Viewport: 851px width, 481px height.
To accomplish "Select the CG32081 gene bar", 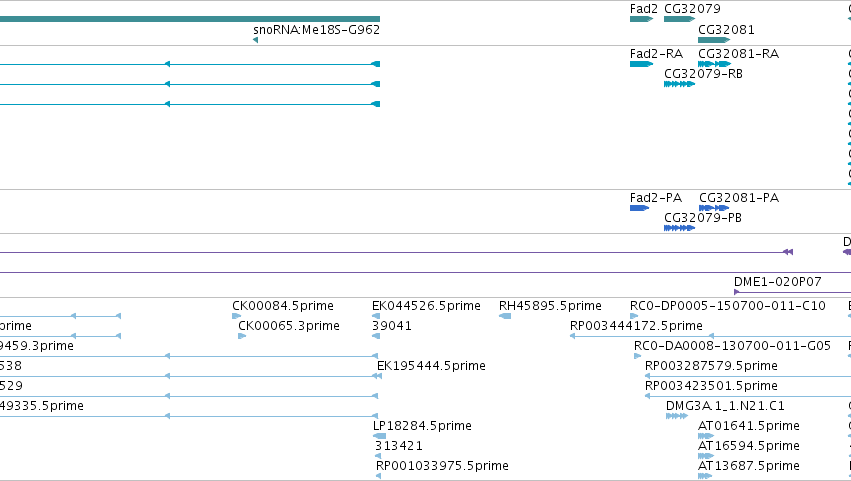I will coord(714,40).
